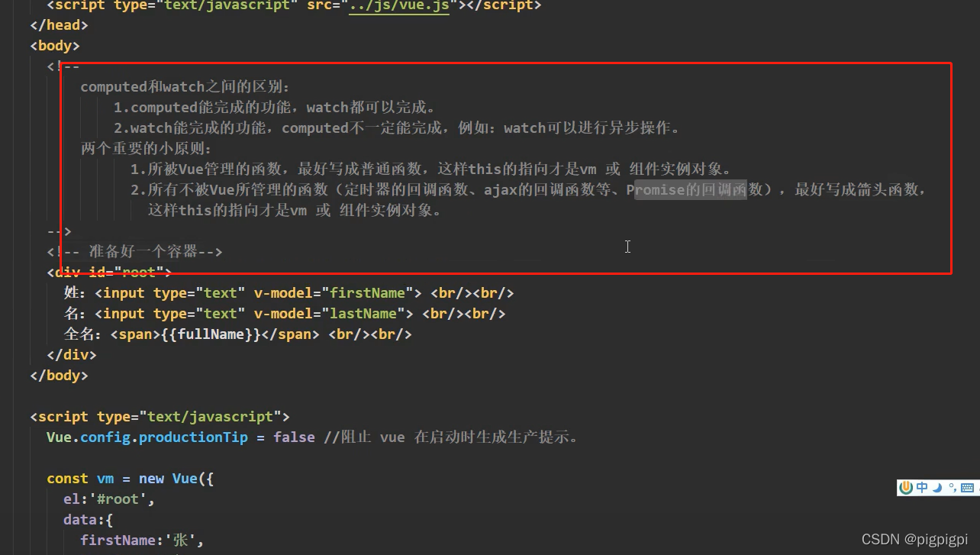Click the closing </body> tag
980x555 pixels.
click(x=60, y=376)
